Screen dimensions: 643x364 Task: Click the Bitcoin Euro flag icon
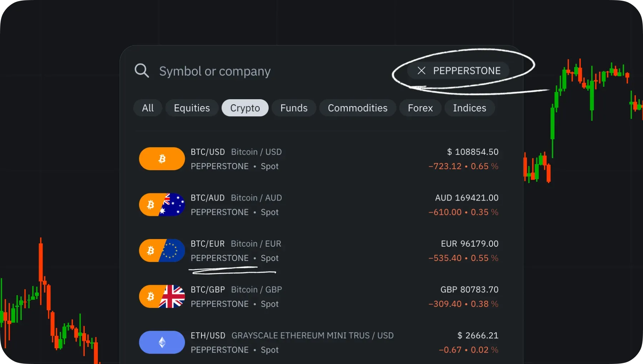[162, 251]
